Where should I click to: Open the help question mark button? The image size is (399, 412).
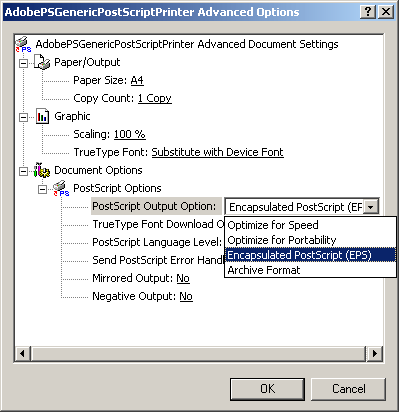[x=368, y=12]
